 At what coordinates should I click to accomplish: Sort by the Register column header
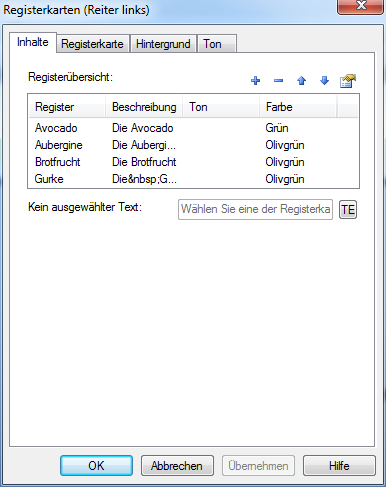click(x=67, y=107)
